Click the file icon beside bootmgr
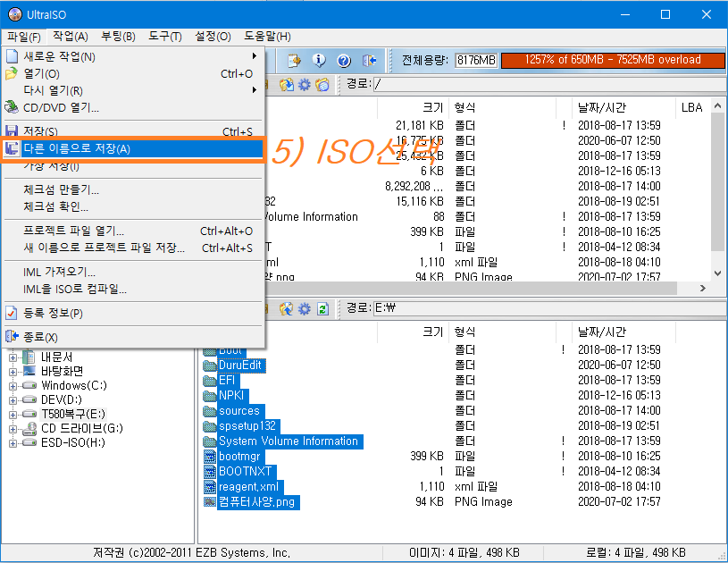The height and width of the screenshot is (563, 728). (x=210, y=457)
